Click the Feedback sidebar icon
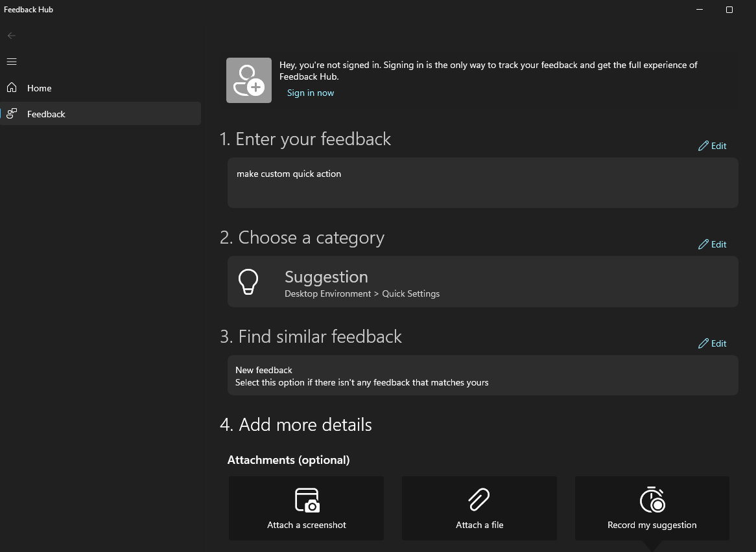The height and width of the screenshot is (552, 756). point(12,113)
